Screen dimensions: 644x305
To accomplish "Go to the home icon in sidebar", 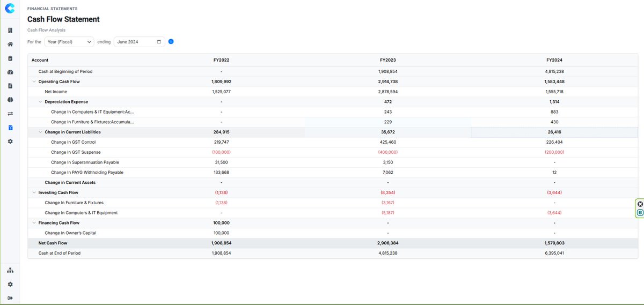I will [x=10, y=44].
